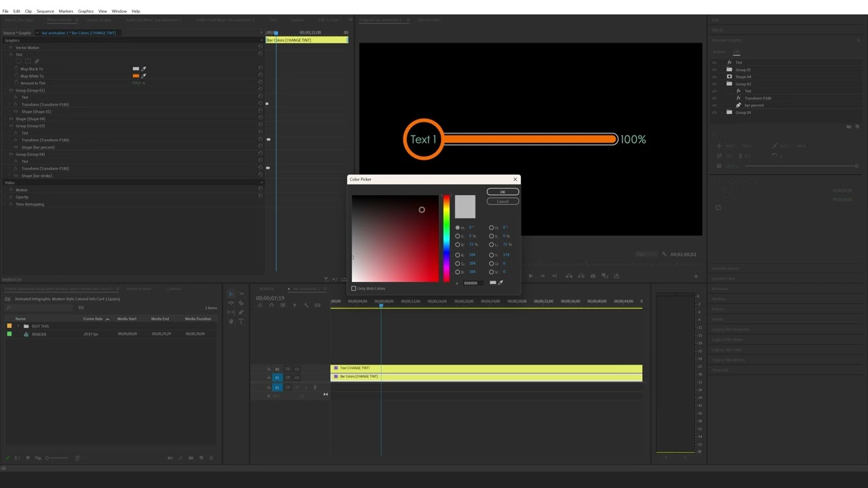Toggle animation stopwatch for Map White To

(16, 76)
